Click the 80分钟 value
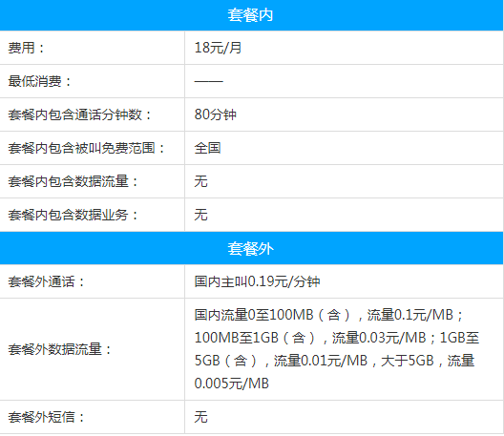The image size is (504, 436). 216,114
